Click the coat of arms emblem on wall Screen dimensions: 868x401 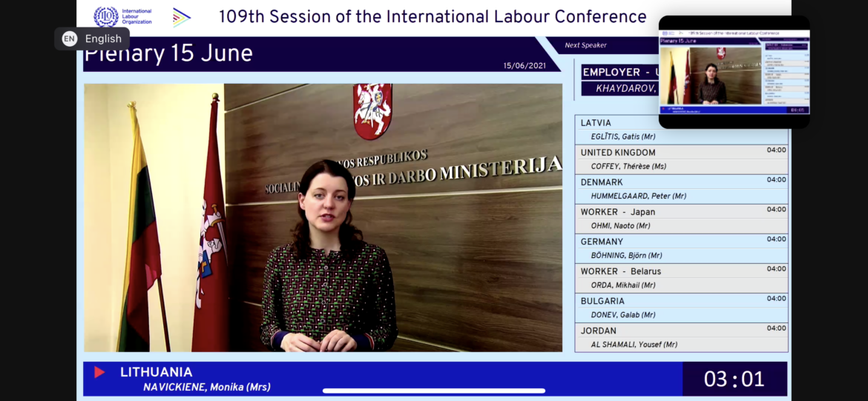[372, 111]
